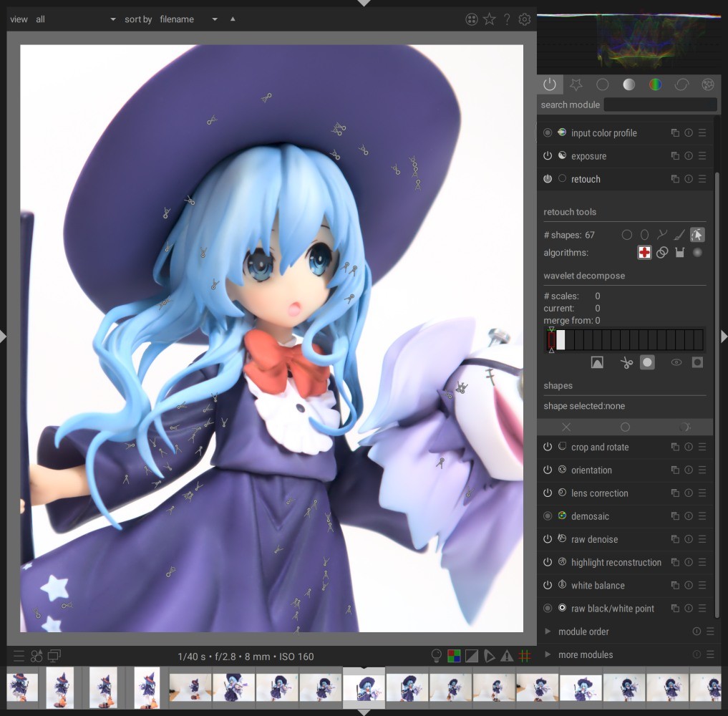Open the color assessment bulb icon
Viewport: 728px width, 716px height.
coord(436,656)
